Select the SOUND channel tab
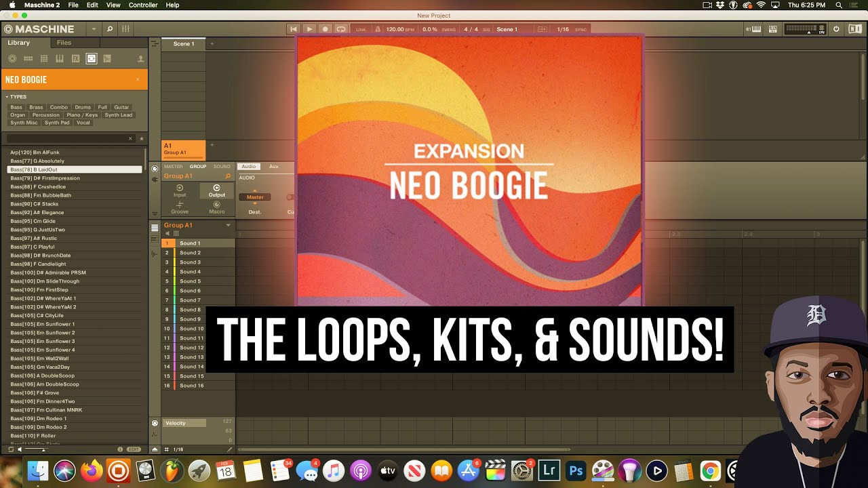Image resolution: width=868 pixels, height=488 pixels. 222,166
